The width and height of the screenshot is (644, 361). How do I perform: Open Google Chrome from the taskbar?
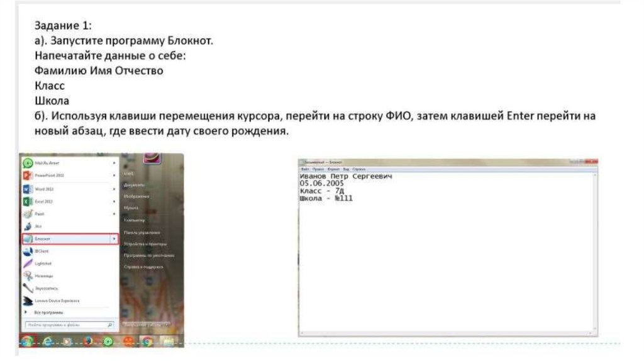pyautogui.click(x=147, y=342)
